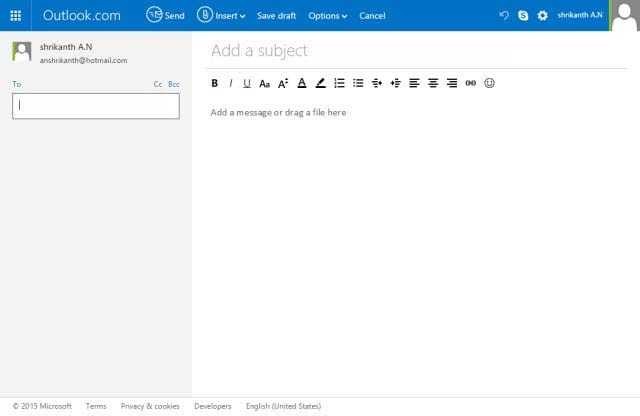
Task: Toggle underline formatting
Action: coord(247,83)
